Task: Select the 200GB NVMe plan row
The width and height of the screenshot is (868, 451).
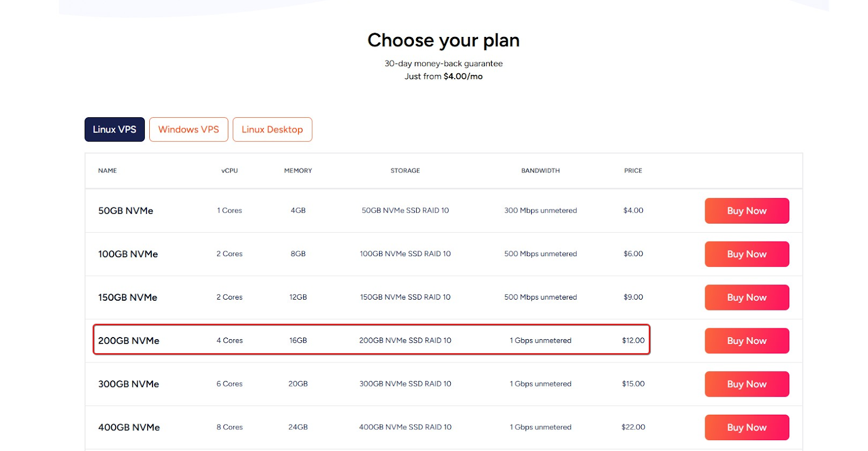Action: pyautogui.click(x=371, y=340)
